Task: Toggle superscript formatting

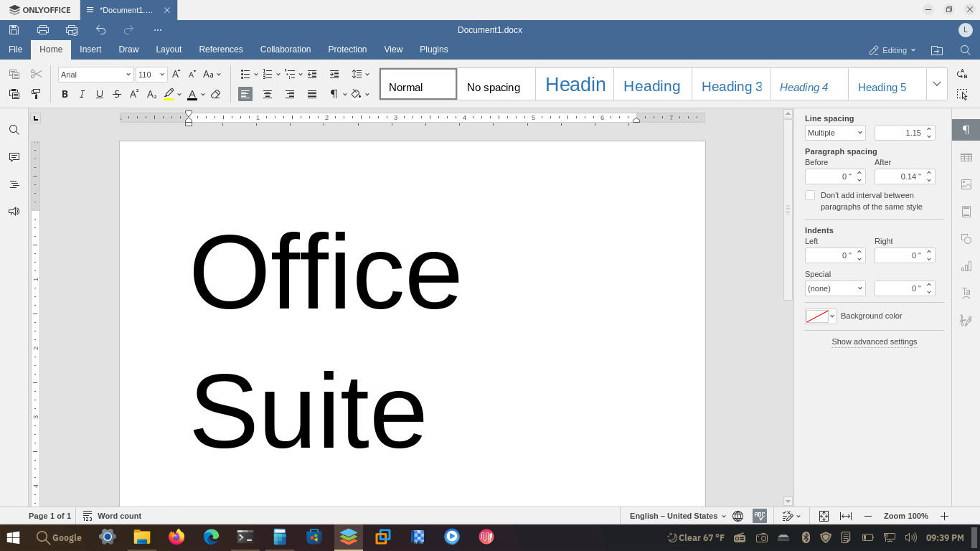Action: pyautogui.click(x=134, y=94)
